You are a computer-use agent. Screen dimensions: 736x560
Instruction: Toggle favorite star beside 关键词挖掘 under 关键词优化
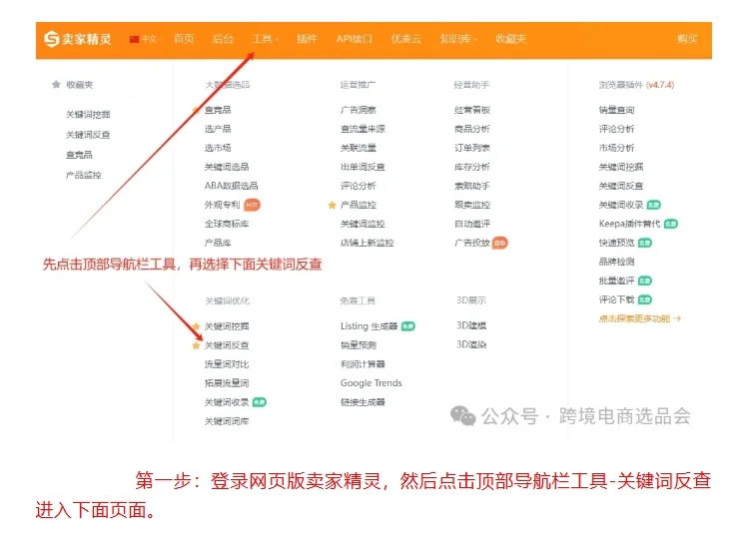pyautogui.click(x=196, y=326)
